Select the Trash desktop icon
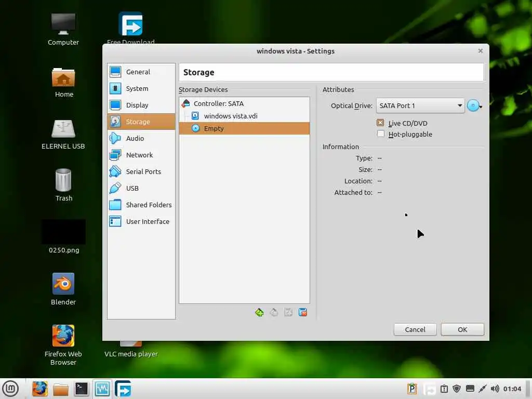The width and height of the screenshot is (532, 399). point(63,185)
